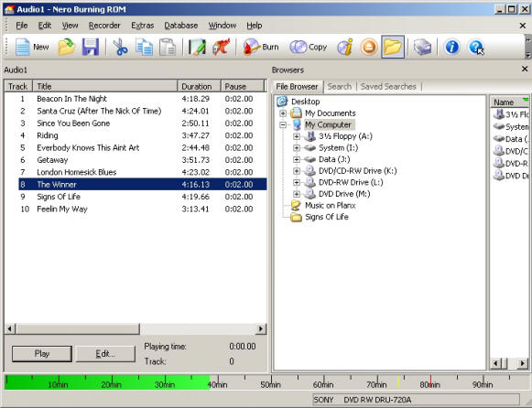532x408 pixels.
Task: Click the track list horizontal scrollbar thumb
Action: [x=78, y=328]
